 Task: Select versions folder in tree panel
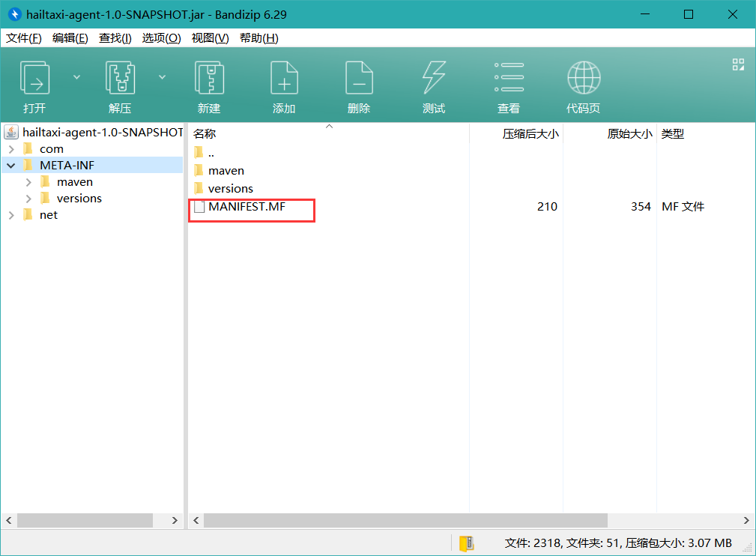[x=79, y=198]
